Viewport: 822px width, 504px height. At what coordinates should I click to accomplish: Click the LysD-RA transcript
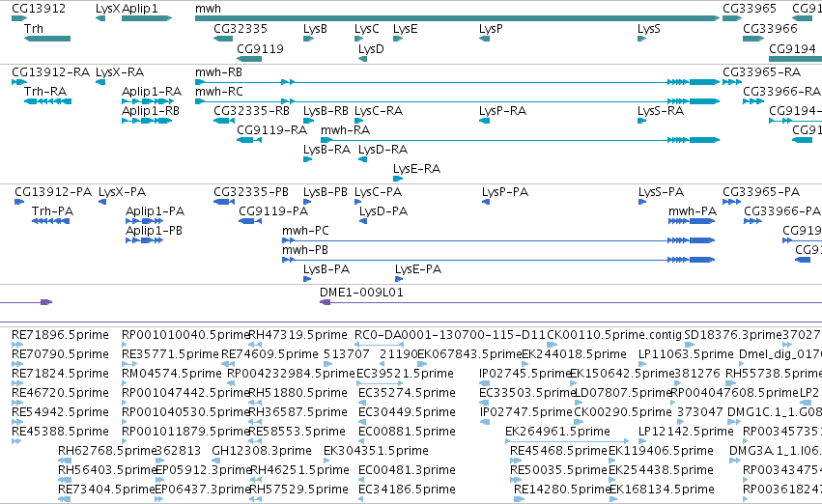tap(363, 159)
